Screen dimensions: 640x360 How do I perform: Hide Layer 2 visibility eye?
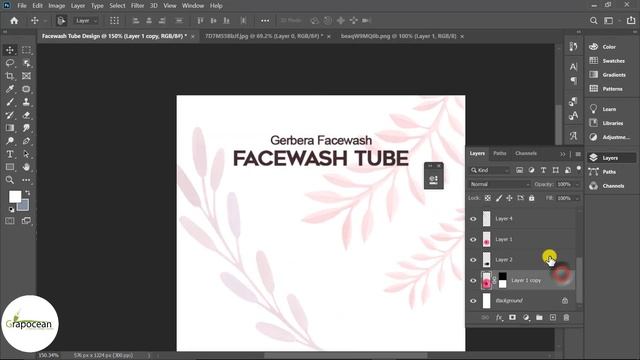[x=473, y=260]
